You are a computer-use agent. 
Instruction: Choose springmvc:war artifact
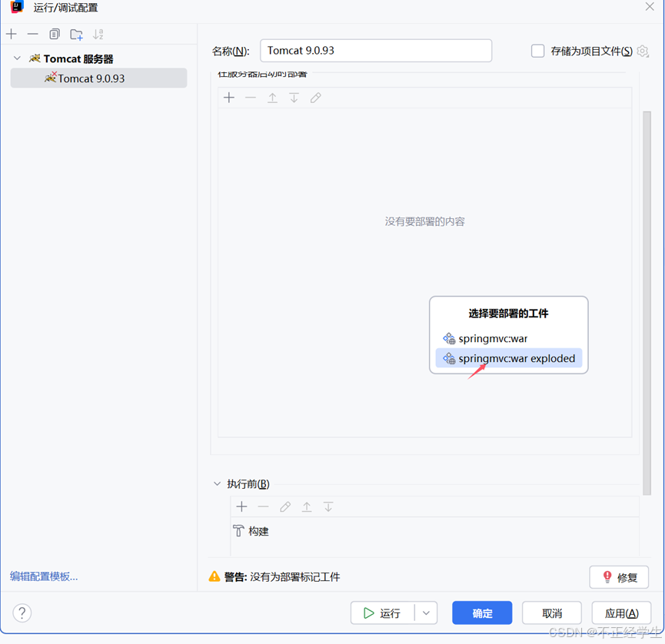(508, 338)
